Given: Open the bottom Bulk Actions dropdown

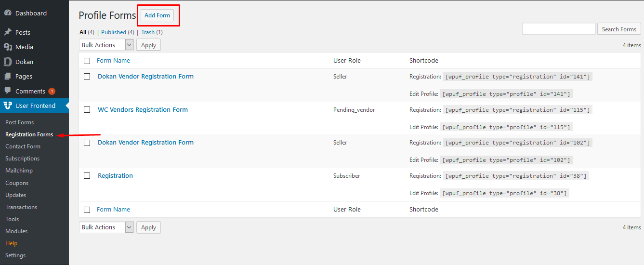Looking at the screenshot, I should pos(106,227).
